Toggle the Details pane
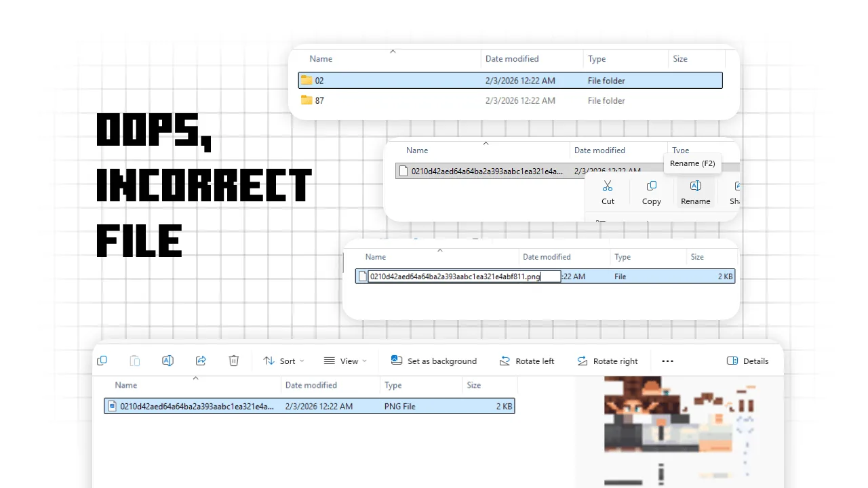The height and width of the screenshot is (488, 868). 747,361
